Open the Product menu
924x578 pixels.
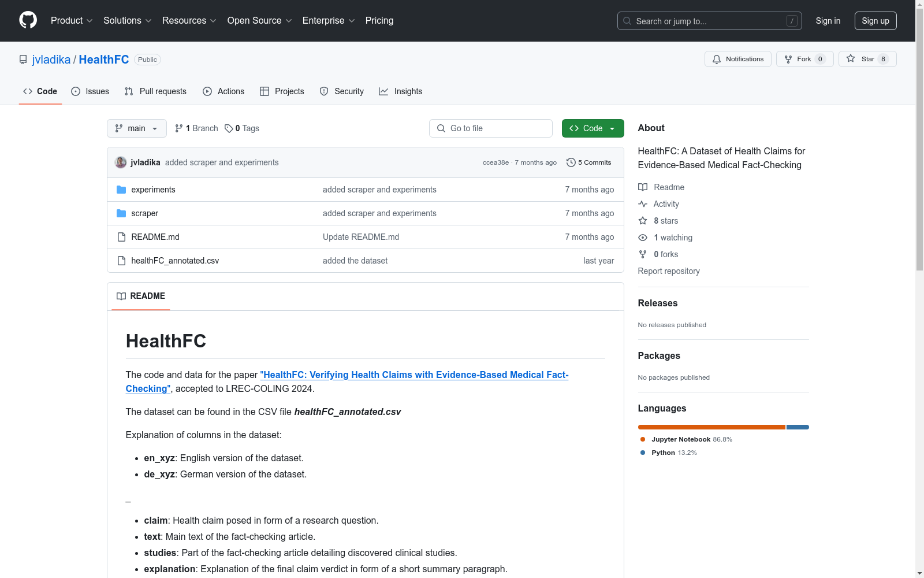[72, 21]
